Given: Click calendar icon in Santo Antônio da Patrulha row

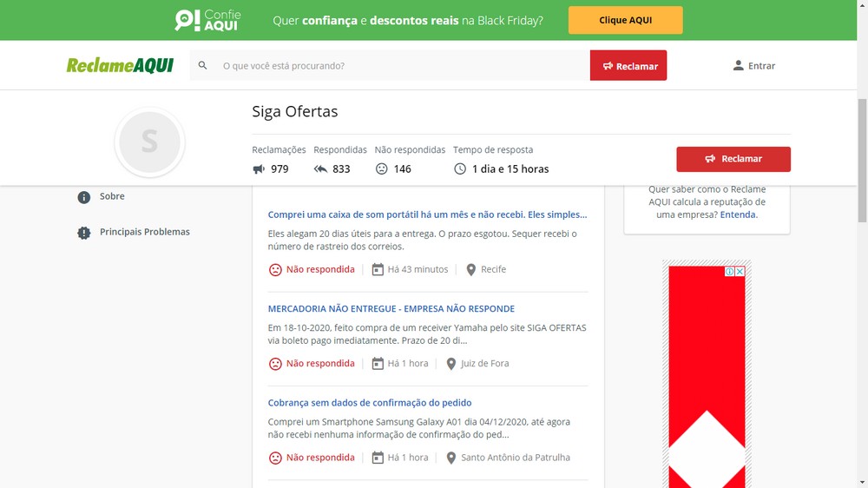Looking at the screenshot, I should click(378, 458).
